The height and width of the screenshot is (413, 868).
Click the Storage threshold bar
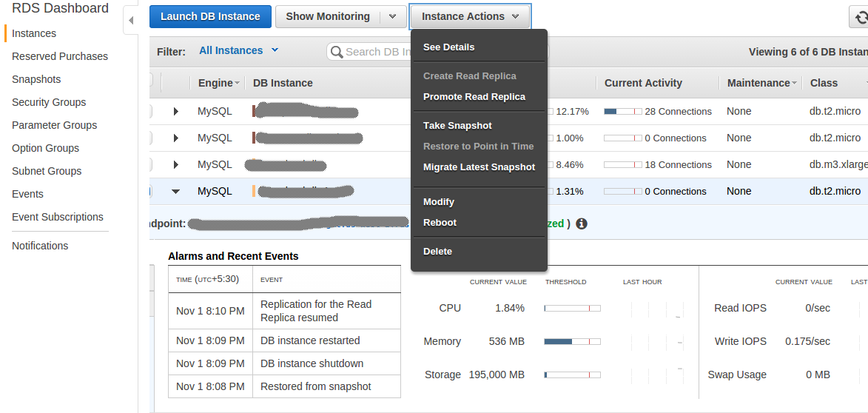[573, 375]
